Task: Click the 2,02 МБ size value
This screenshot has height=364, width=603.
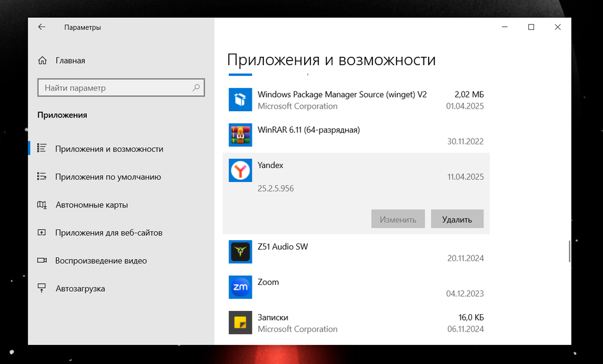Action: [469, 95]
